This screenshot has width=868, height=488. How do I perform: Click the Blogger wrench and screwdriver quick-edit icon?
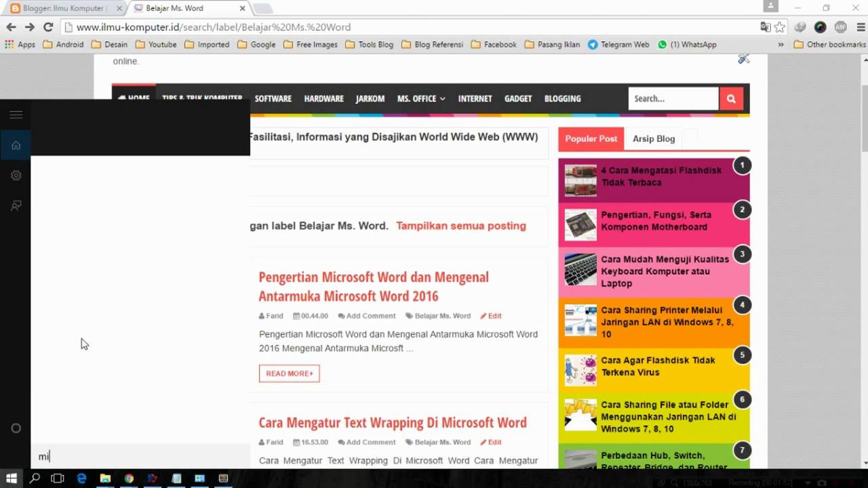click(744, 58)
